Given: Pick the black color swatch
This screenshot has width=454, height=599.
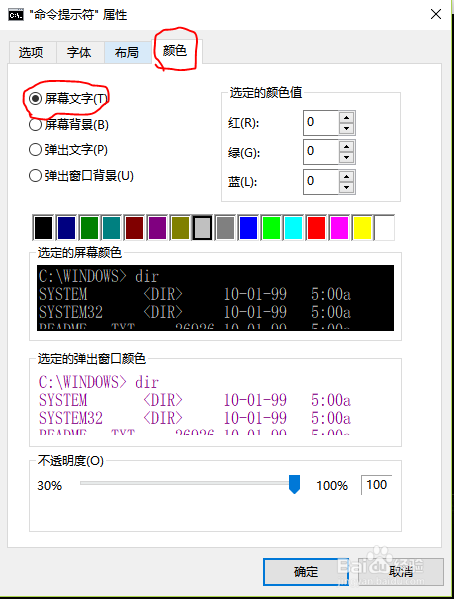Looking at the screenshot, I should (43, 228).
